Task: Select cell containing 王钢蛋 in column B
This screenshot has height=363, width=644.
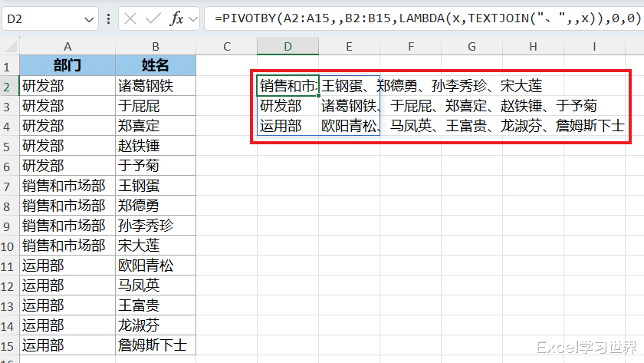Action: 156,186
